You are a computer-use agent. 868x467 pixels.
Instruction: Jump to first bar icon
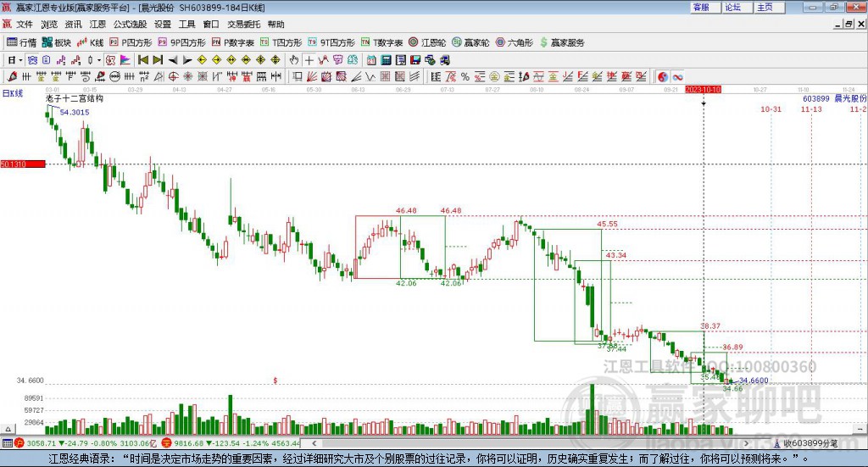tap(142, 60)
